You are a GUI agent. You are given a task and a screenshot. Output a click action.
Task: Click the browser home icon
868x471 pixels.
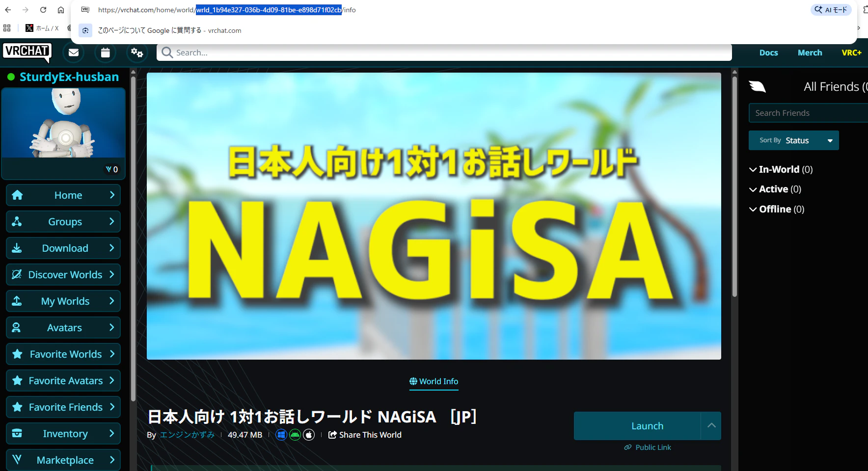[61, 10]
